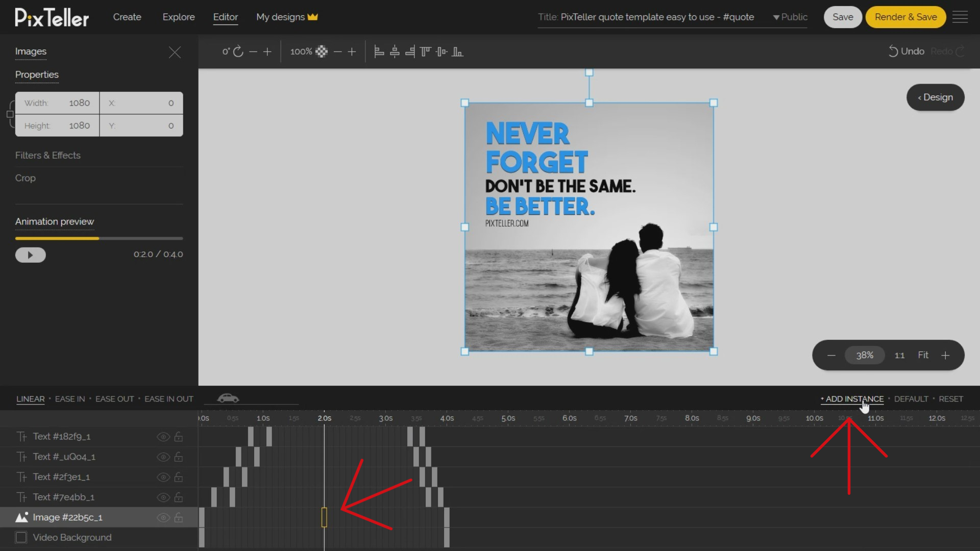The height and width of the screenshot is (551, 980).
Task: Select the EASE IN animation tab
Action: pyautogui.click(x=70, y=398)
